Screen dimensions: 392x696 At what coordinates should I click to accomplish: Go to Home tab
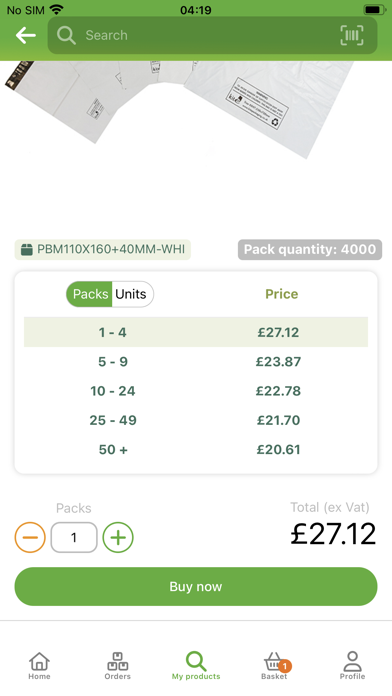pyautogui.click(x=39, y=665)
